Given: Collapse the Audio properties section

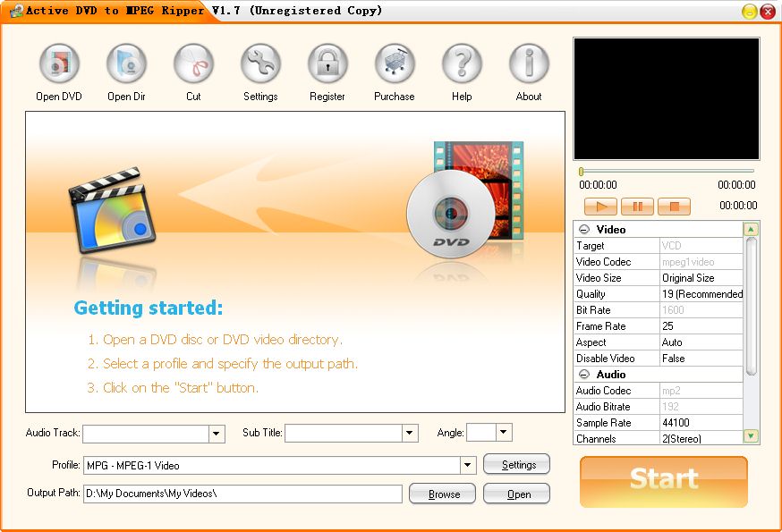Looking at the screenshot, I should (x=584, y=374).
